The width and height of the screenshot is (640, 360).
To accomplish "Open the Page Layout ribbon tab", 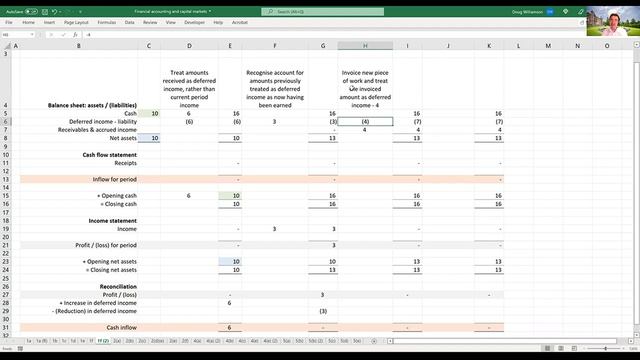I will (x=76, y=22).
